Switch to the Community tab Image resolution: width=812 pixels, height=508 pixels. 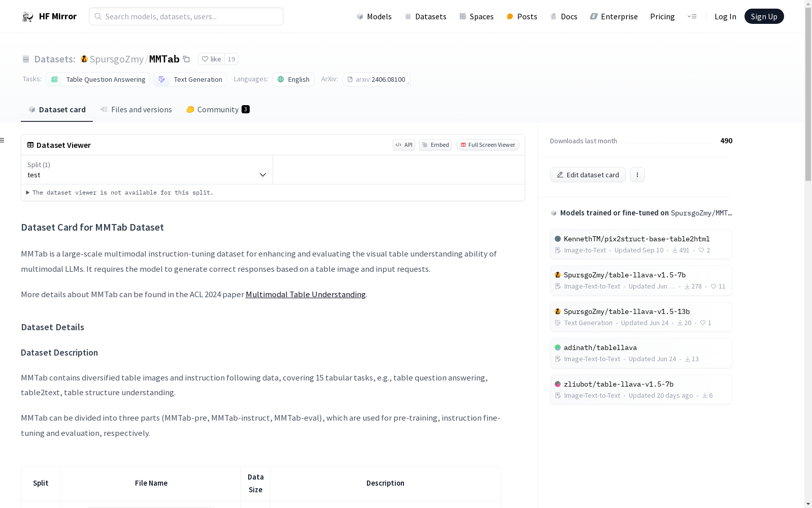(218, 110)
